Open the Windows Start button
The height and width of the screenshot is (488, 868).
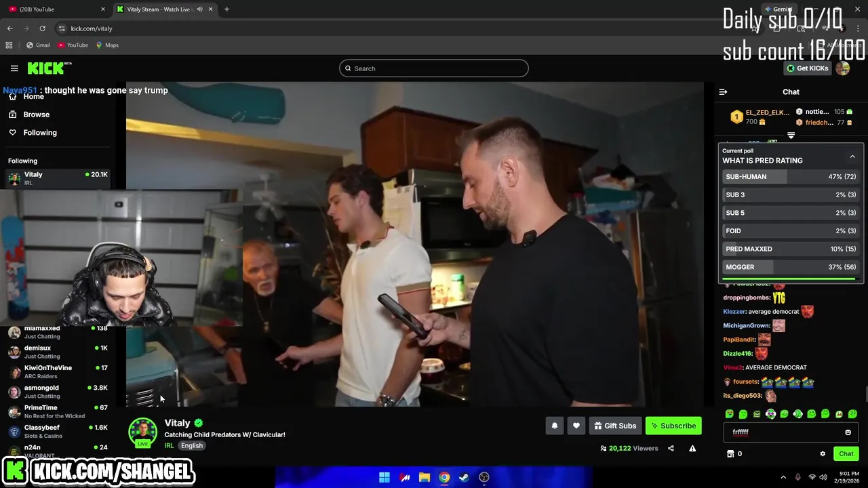tap(384, 477)
